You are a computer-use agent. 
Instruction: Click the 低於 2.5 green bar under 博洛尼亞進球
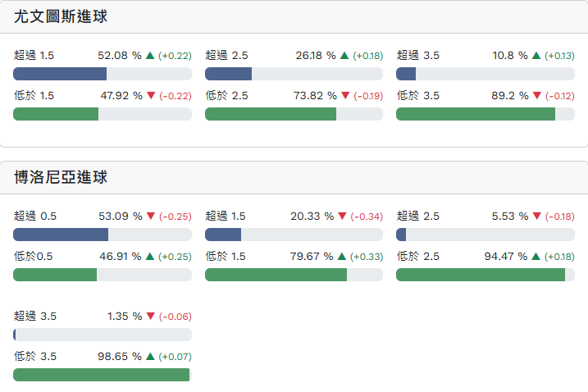(x=481, y=275)
